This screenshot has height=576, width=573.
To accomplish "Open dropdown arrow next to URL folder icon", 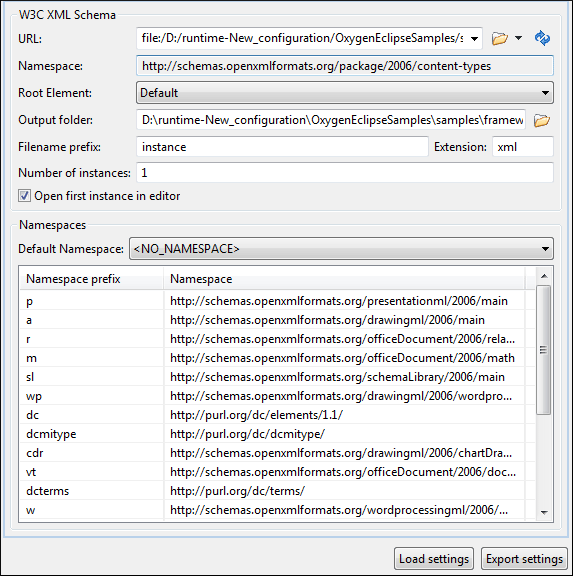I will click(x=518, y=37).
